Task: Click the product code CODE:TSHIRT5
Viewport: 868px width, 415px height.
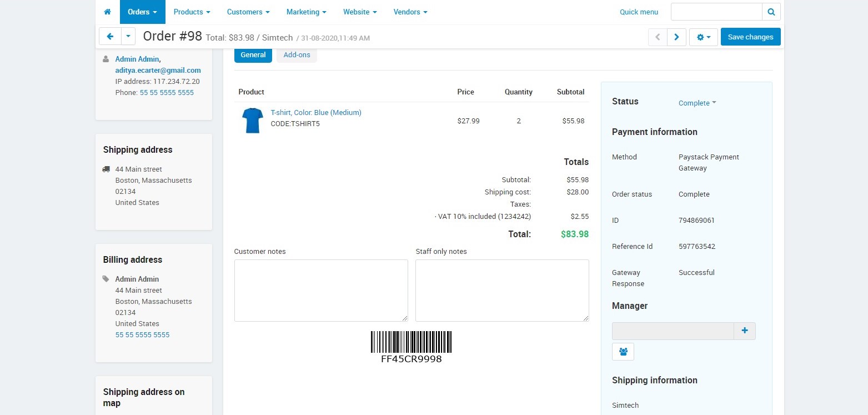Action: pyautogui.click(x=295, y=123)
